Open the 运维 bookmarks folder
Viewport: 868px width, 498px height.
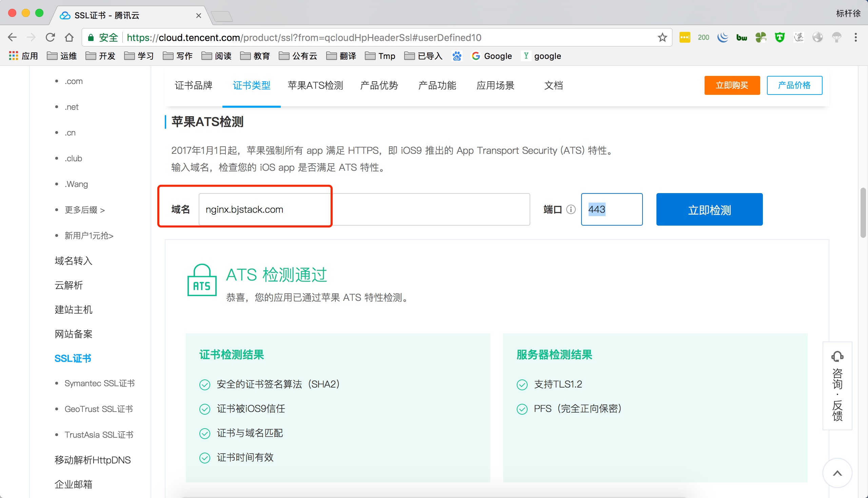pos(62,56)
